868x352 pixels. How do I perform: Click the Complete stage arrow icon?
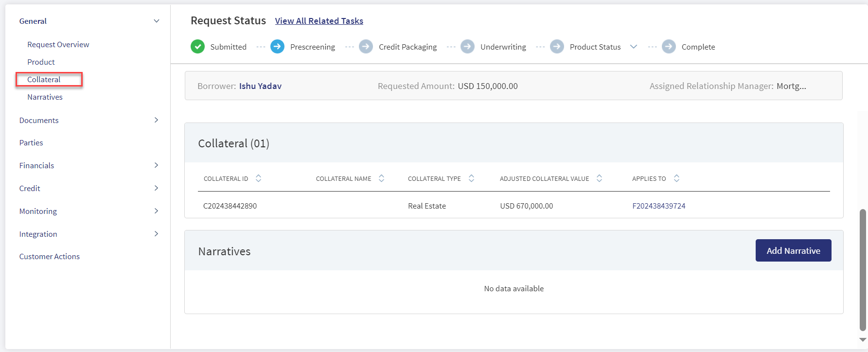[669, 47]
